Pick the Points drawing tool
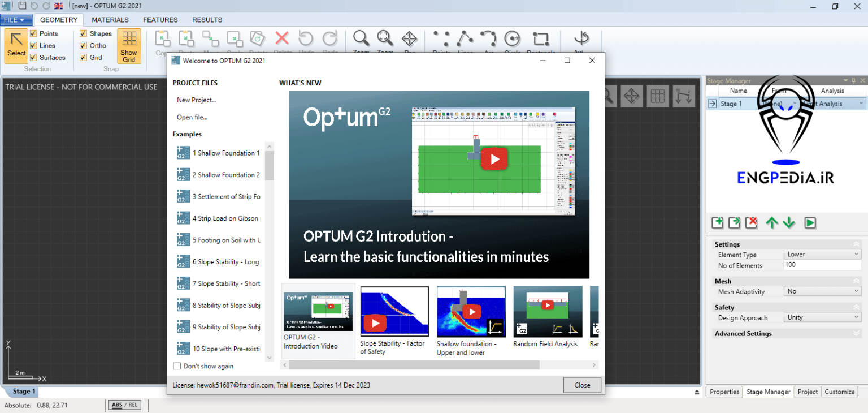Screen dimensions: 868x413 point(441,38)
